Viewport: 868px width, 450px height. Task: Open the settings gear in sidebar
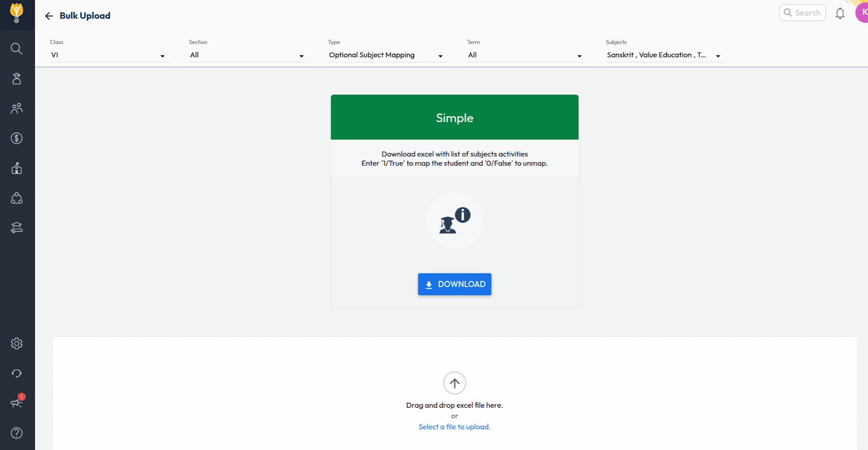(17, 344)
